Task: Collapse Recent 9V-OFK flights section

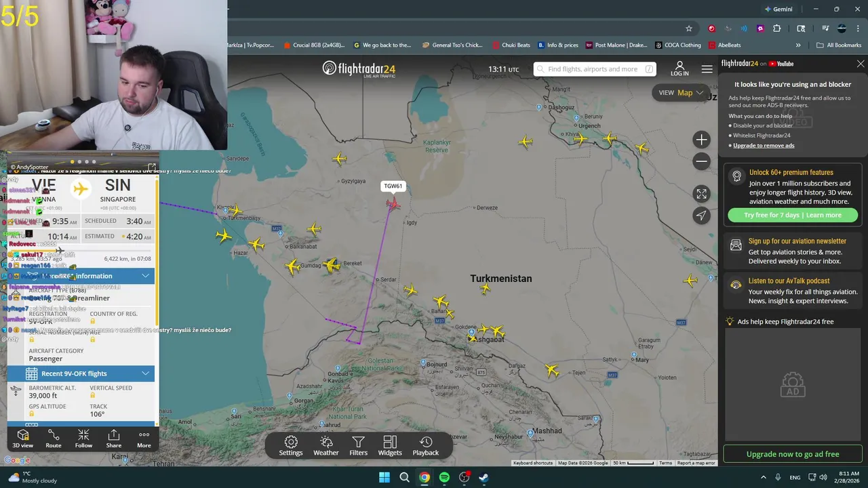Action: point(145,373)
